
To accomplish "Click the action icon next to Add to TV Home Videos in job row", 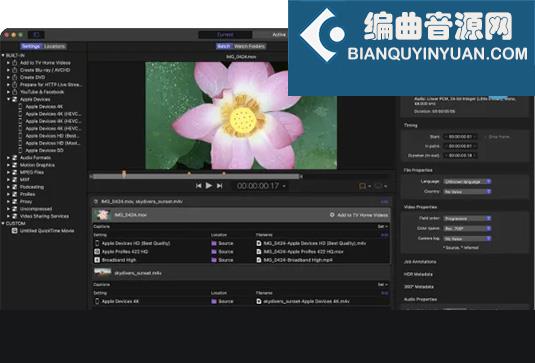I will pos(332,215).
